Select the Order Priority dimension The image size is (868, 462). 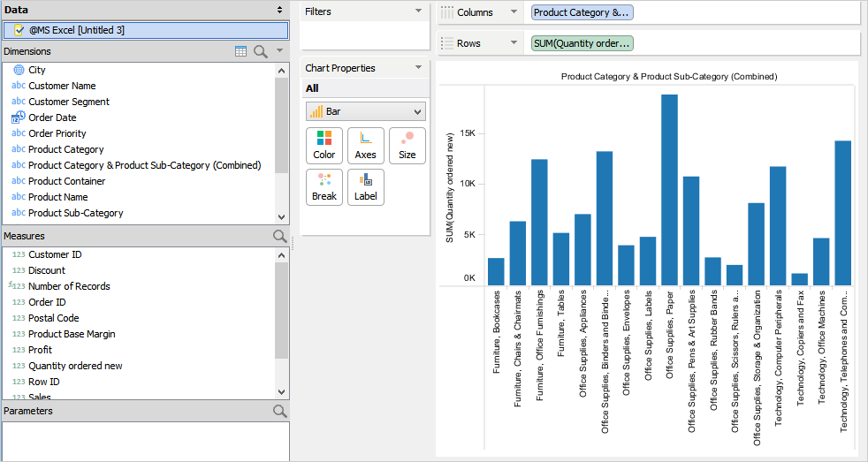tap(57, 133)
